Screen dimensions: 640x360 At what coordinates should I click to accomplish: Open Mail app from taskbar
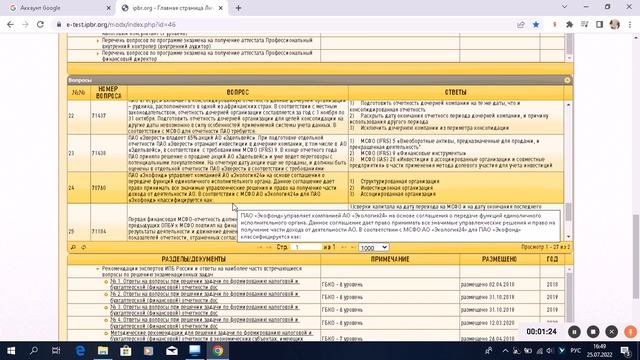(x=172, y=351)
